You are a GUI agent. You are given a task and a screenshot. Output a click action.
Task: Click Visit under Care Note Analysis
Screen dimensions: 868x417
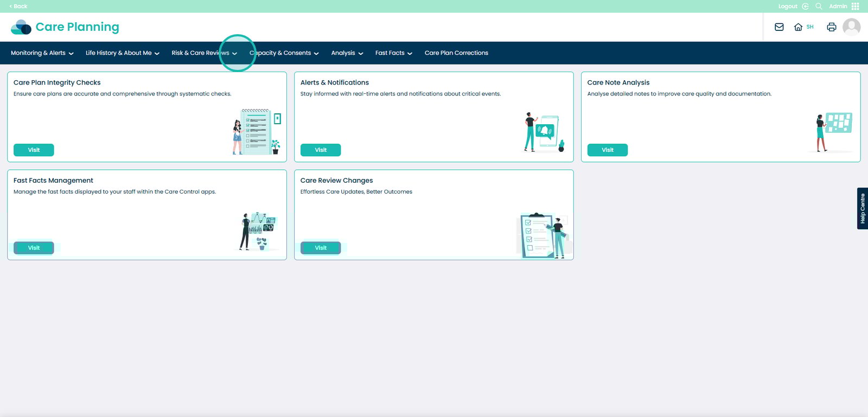[x=607, y=150]
